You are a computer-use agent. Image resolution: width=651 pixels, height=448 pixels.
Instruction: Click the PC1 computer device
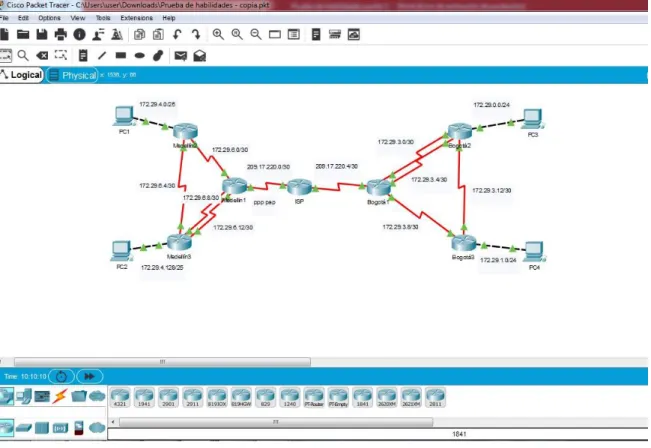[x=124, y=116]
